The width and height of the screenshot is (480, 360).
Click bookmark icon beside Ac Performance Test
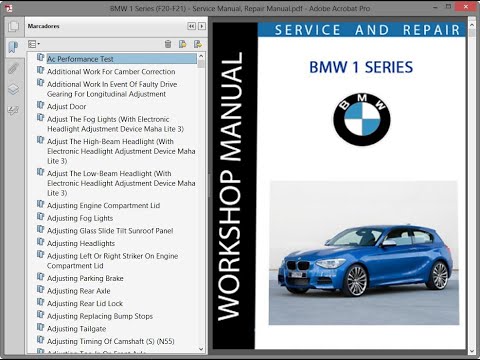click(x=40, y=58)
